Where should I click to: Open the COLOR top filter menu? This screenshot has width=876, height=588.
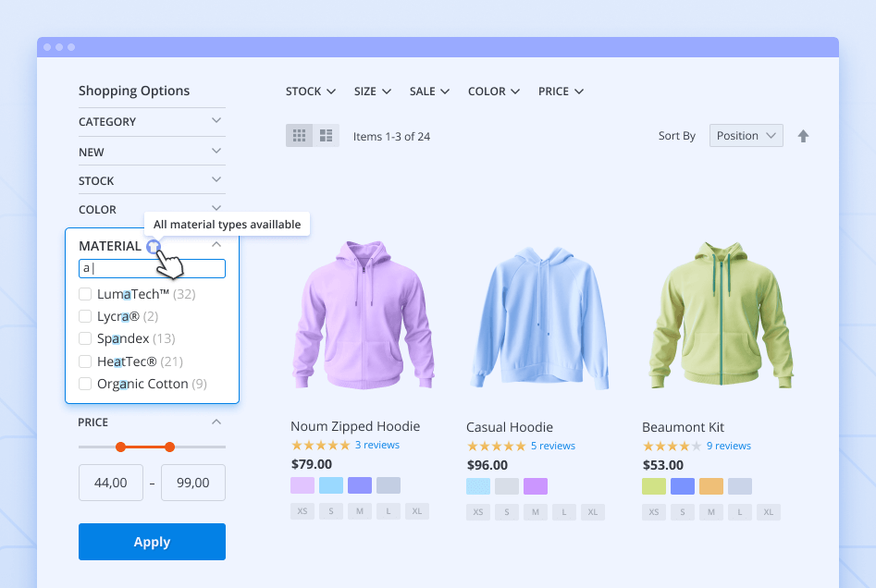(x=494, y=92)
